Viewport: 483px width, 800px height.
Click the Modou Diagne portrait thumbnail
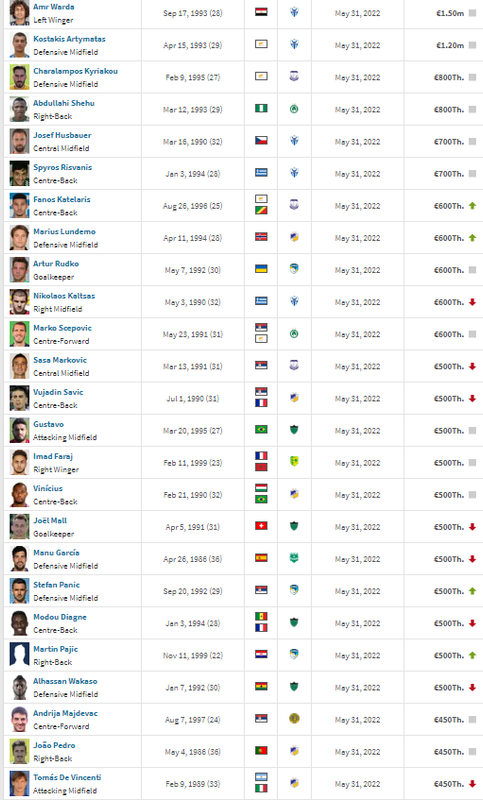click(x=19, y=623)
